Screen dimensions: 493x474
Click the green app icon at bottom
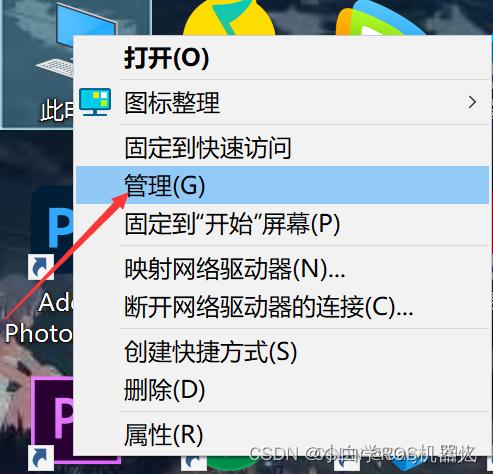pos(230,465)
